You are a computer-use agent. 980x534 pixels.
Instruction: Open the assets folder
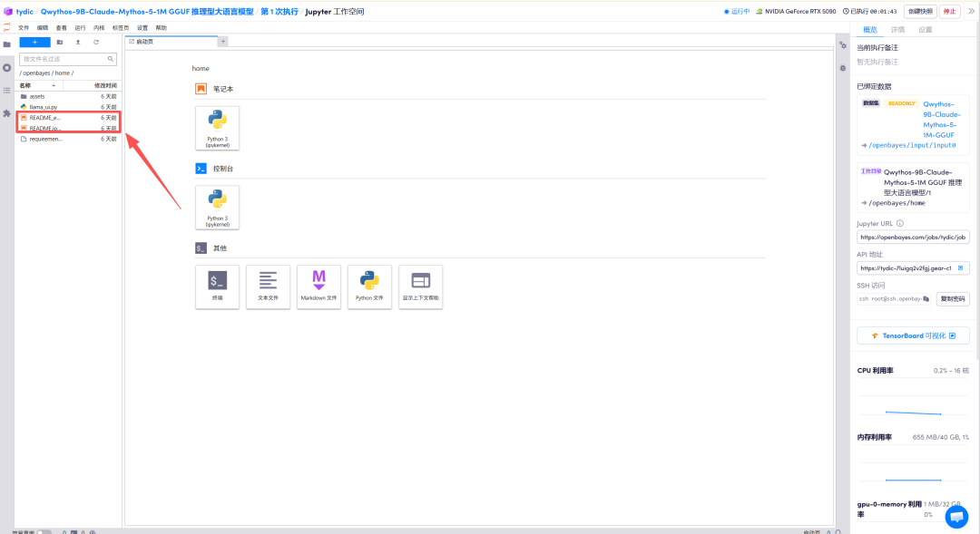click(x=68, y=96)
